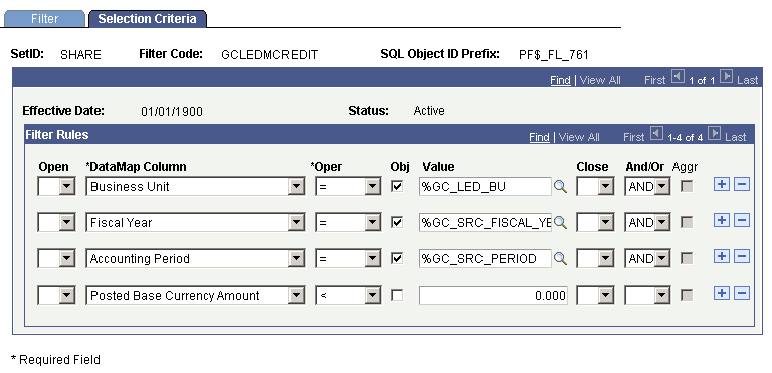Click Find link in Filter Rules header
The width and height of the screenshot is (772, 373).
pos(539,137)
